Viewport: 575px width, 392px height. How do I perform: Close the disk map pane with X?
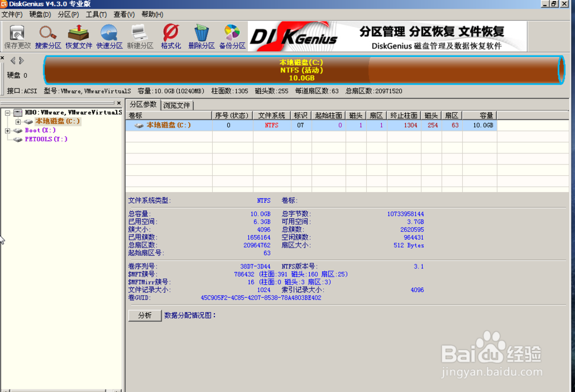point(2,57)
